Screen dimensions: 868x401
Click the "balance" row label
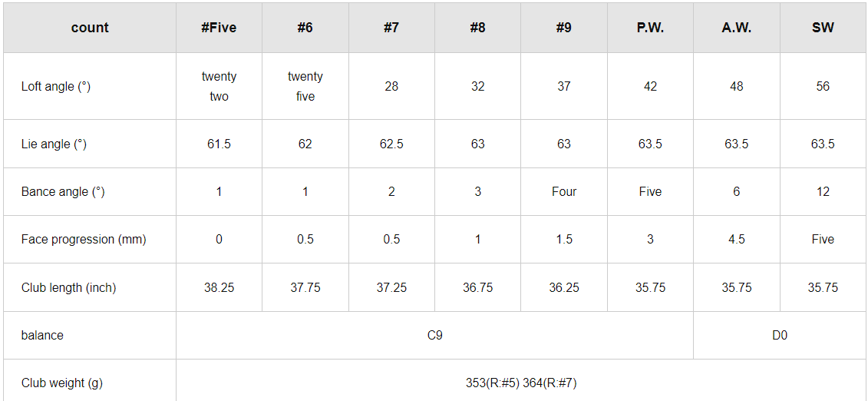pos(42,336)
